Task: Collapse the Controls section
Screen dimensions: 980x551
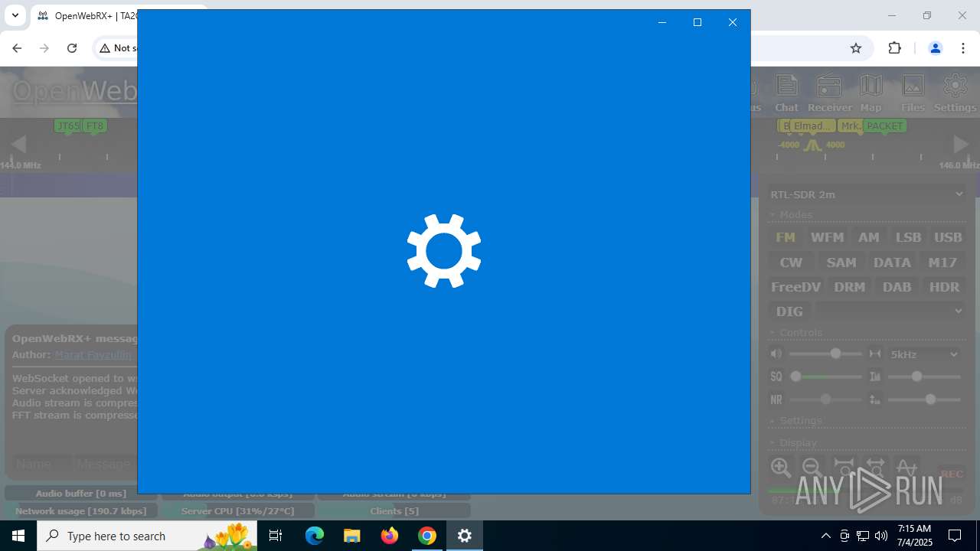Action: click(796, 333)
